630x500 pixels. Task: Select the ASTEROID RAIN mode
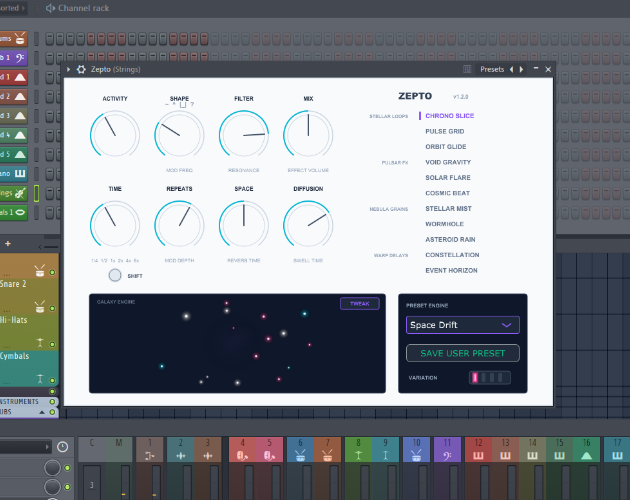point(450,240)
